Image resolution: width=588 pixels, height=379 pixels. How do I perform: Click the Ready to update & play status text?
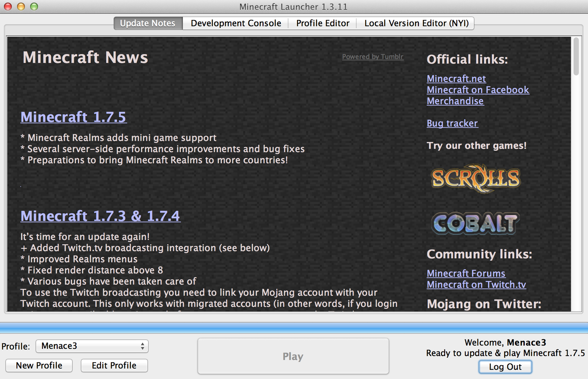505,353
